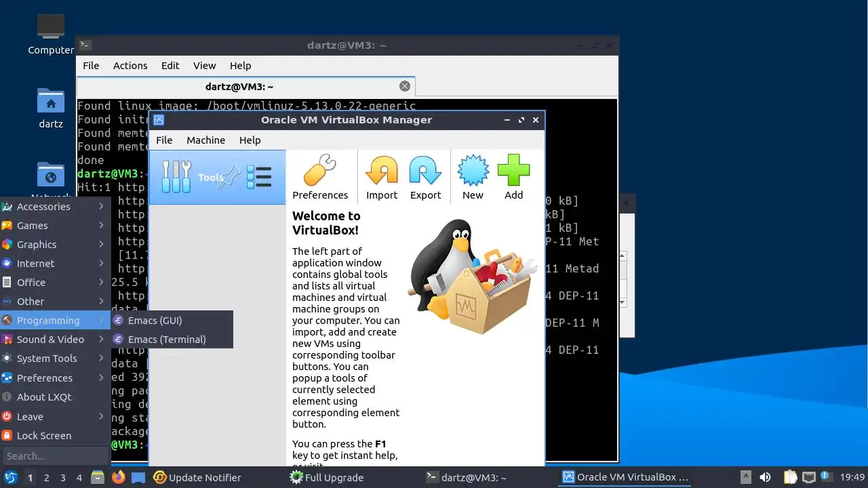The width and height of the screenshot is (868, 488).
Task: Open the File menu in VirtualBox Manager
Action: (x=164, y=140)
